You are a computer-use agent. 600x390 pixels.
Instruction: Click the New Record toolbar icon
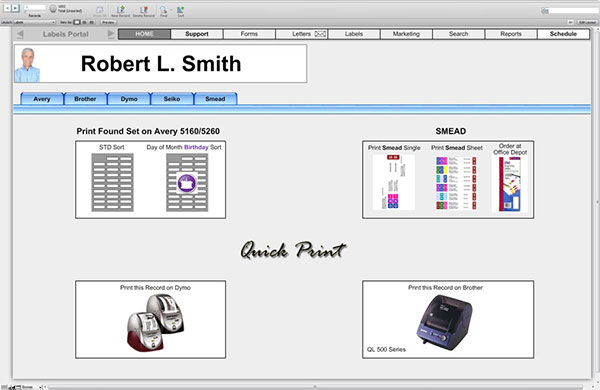(x=121, y=11)
